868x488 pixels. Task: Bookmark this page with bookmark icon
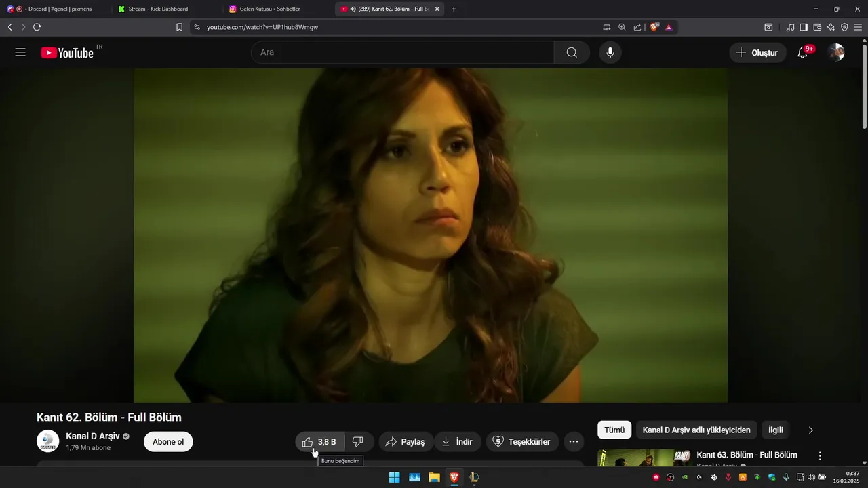[179, 27]
